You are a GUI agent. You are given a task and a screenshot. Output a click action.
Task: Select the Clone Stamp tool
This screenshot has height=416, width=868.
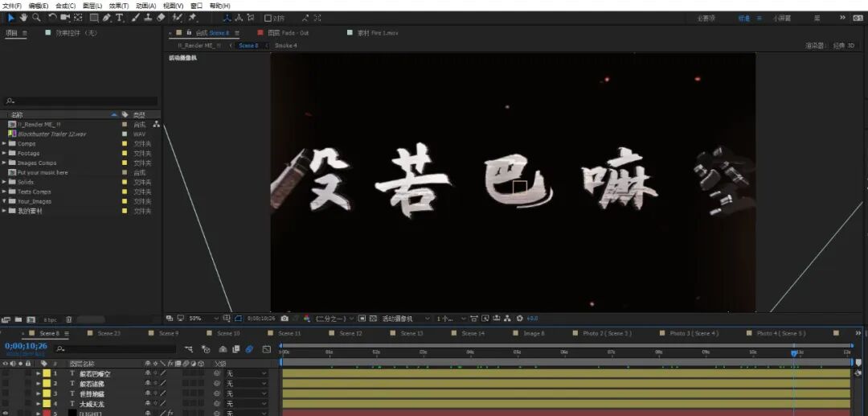tap(149, 18)
